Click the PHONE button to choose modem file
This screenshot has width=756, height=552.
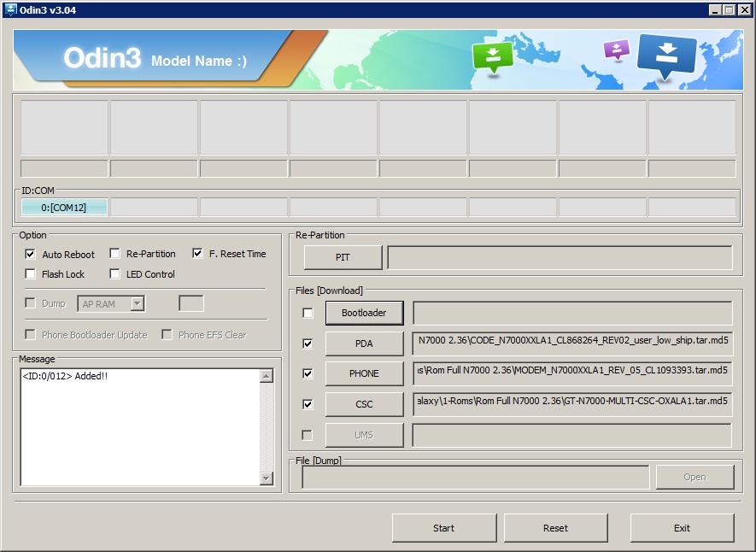364,373
